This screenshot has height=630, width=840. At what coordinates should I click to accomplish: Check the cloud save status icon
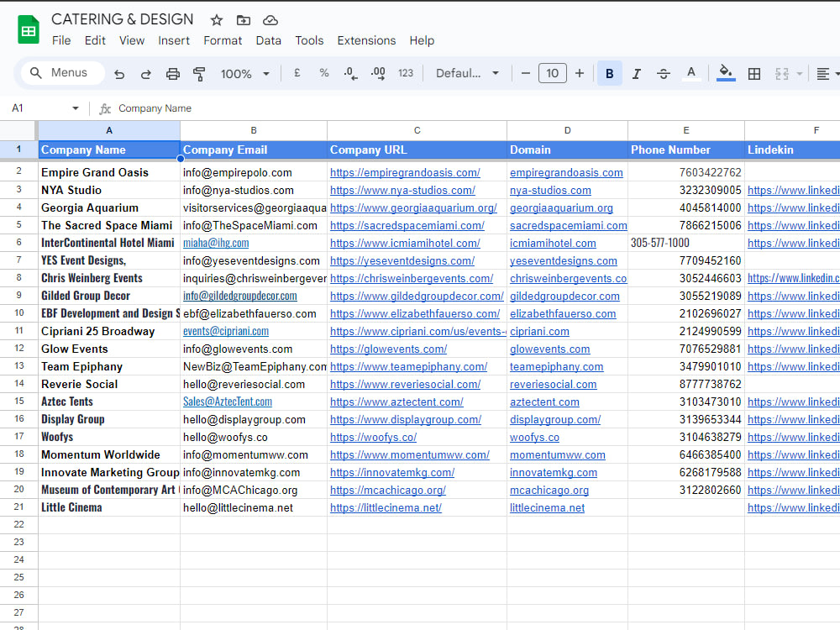(270, 20)
